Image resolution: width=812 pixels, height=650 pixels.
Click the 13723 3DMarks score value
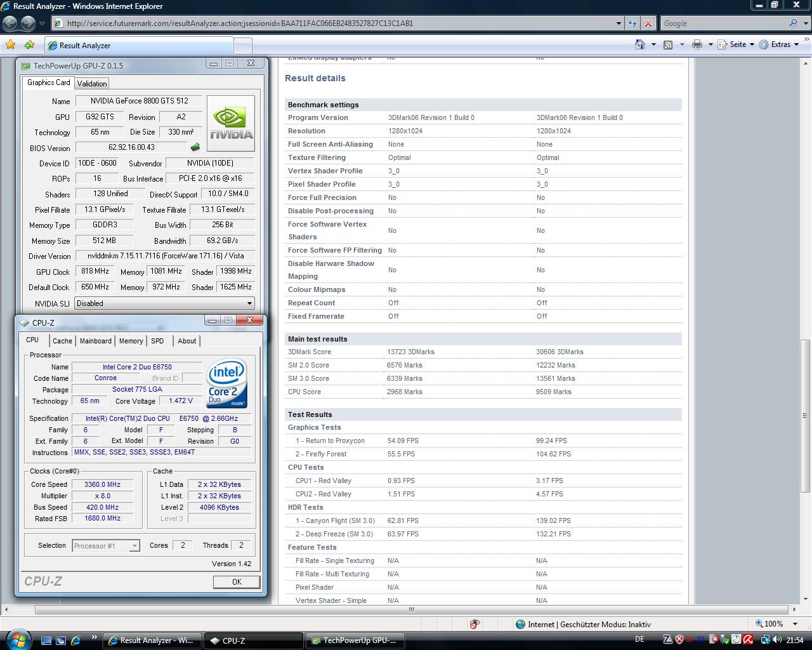tap(410, 352)
